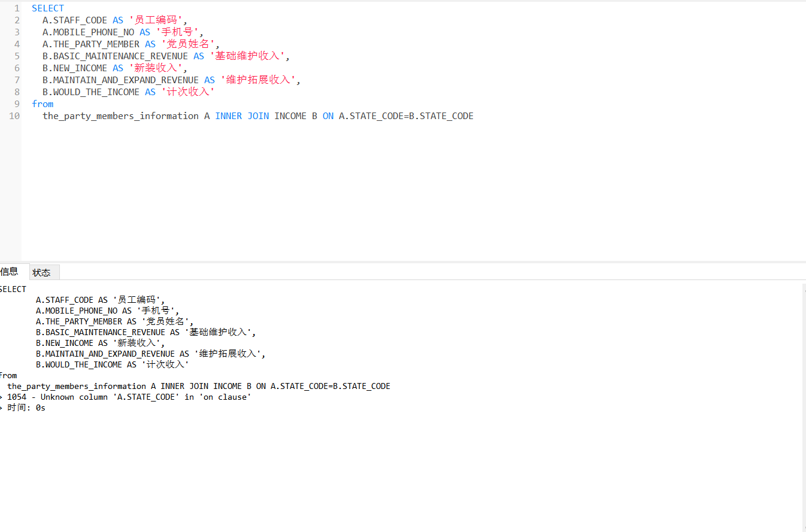Click the 时间: 0s line in output
Viewport: 806px width, 532px height.
pyautogui.click(x=26, y=408)
